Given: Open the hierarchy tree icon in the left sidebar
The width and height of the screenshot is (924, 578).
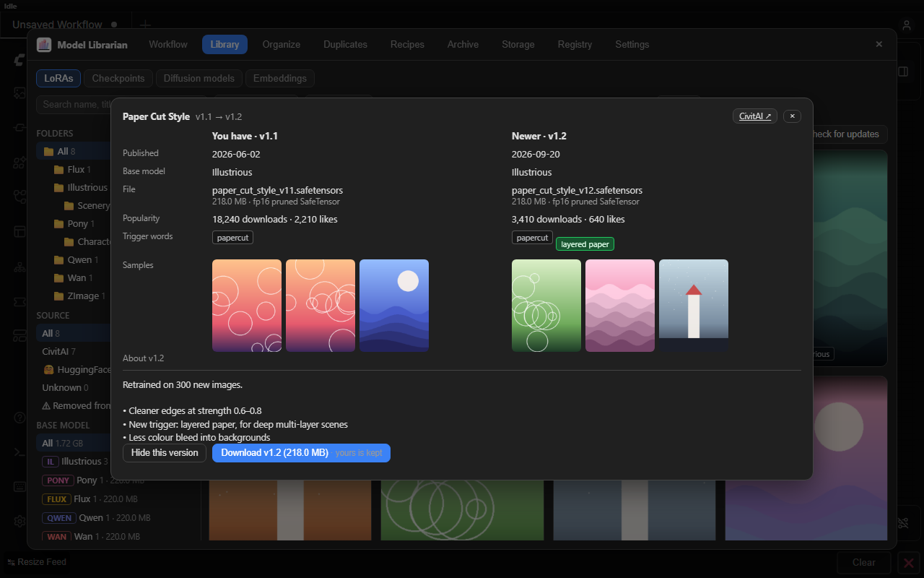Looking at the screenshot, I should pos(19,267).
